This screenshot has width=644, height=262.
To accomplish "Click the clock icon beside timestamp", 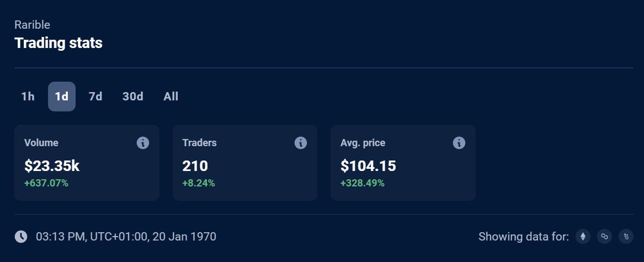I will [21, 237].
